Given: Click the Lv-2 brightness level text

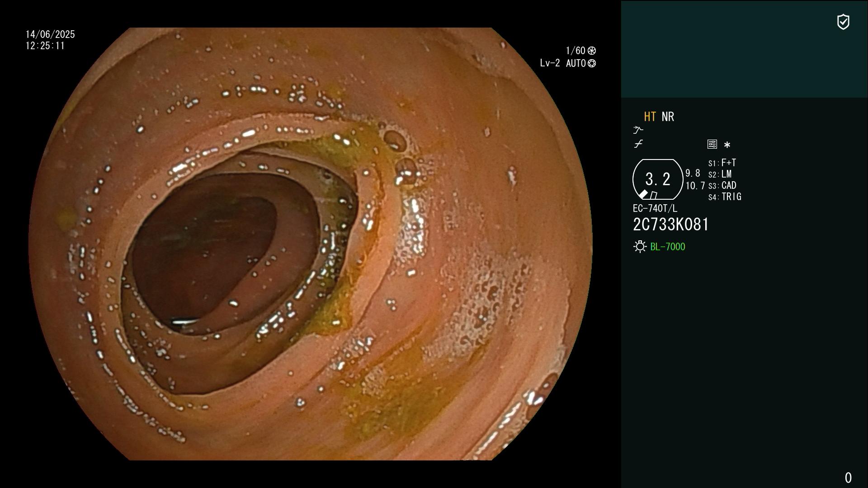Looking at the screenshot, I should [550, 63].
